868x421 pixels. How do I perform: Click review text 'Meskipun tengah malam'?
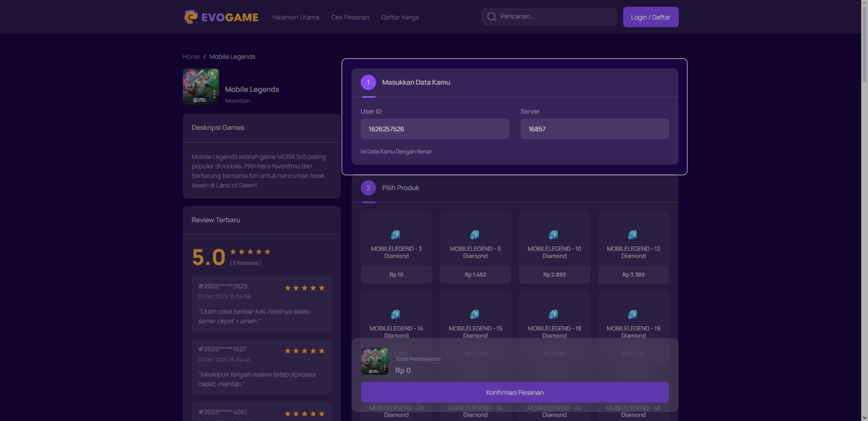(257, 379)
